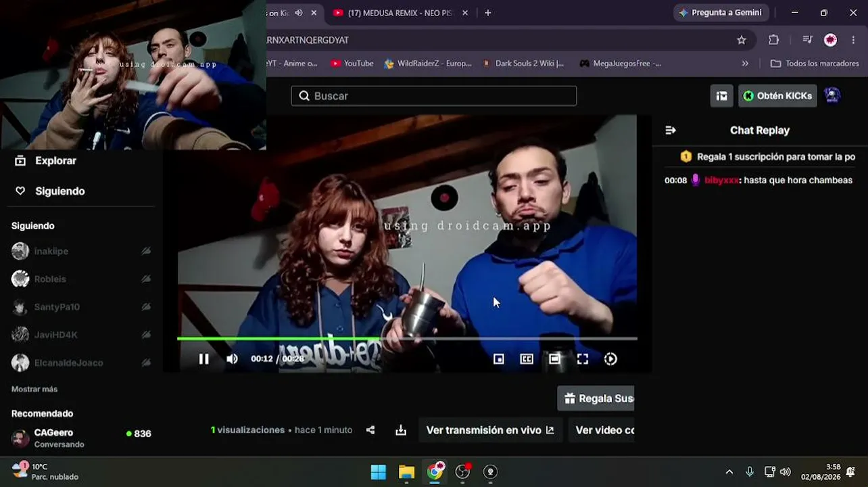Click the Regala Suscripciones gift button
This screenshot has width=868, height=487.
click(x=596, y=398)
